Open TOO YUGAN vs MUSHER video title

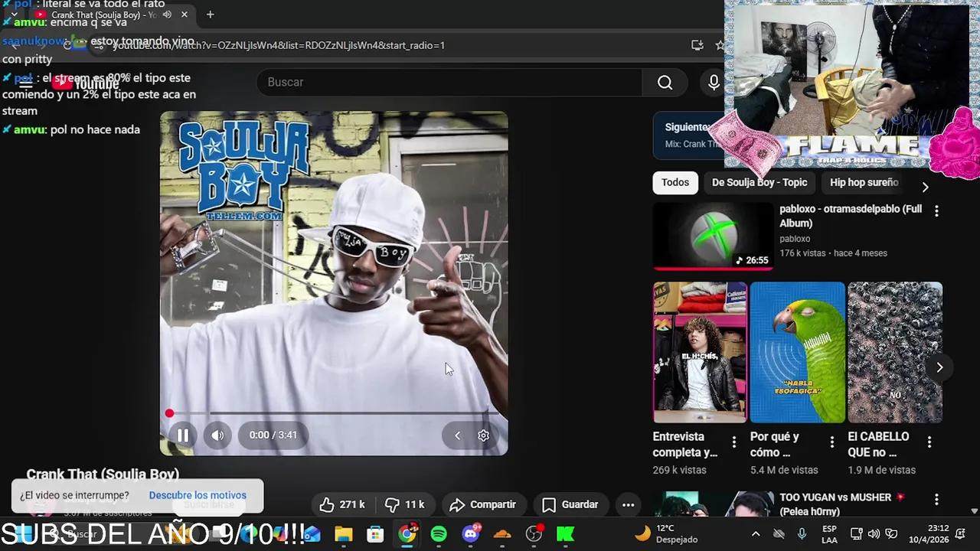click(842, 504)
